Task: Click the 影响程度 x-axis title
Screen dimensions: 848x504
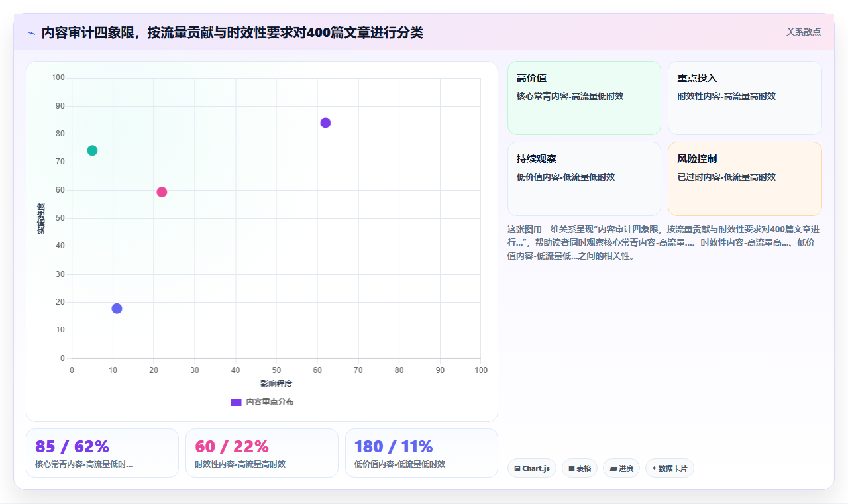Action: pos(276,384)
